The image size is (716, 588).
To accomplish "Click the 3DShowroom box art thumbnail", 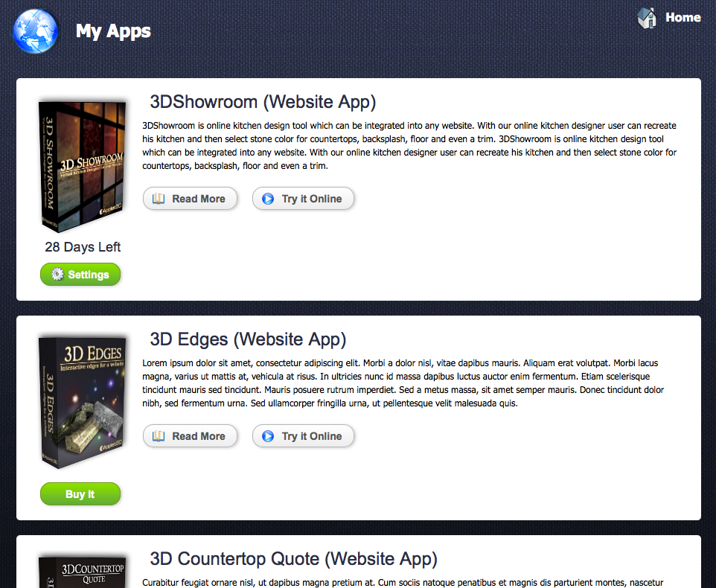I will pyautogui.click(x=82, y=165).
